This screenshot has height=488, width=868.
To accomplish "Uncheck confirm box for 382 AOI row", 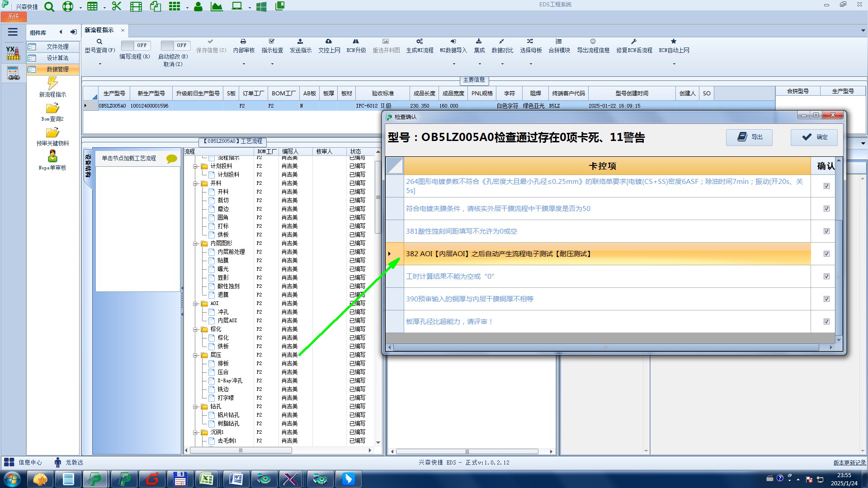I will pos(826,254).
